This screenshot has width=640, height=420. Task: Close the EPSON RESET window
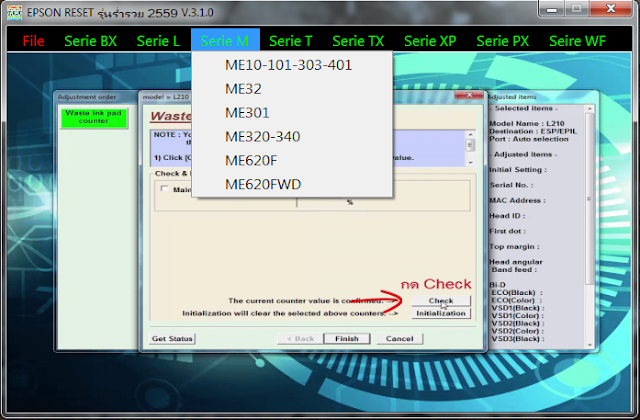pyautogui.click(x=611, y=9)
